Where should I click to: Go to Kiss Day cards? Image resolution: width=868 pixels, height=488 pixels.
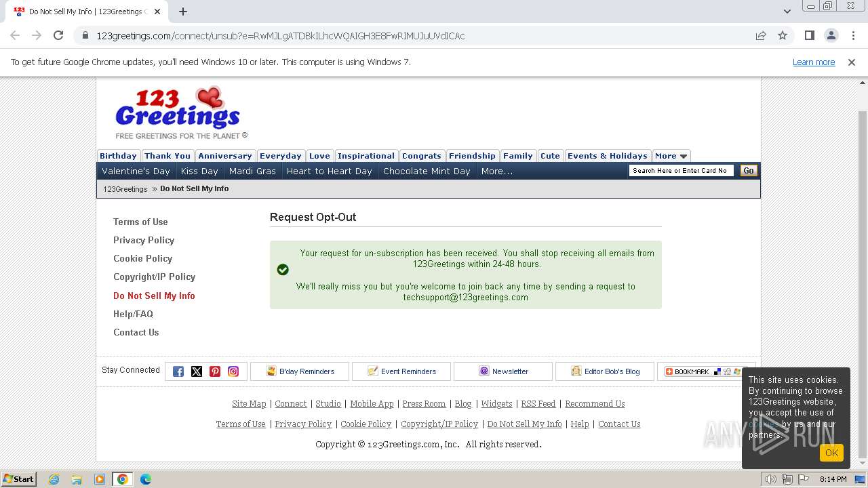(199, 171)
